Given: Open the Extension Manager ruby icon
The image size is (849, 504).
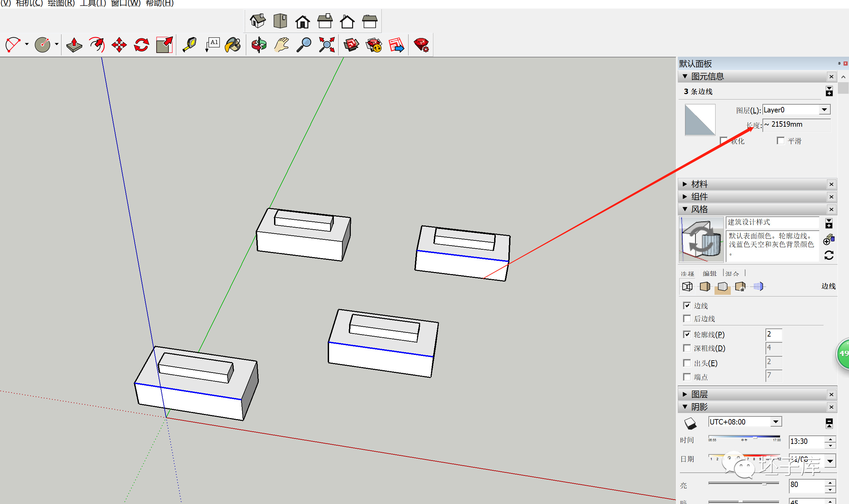Looking at the screenshot, I should tap(421, 44).
